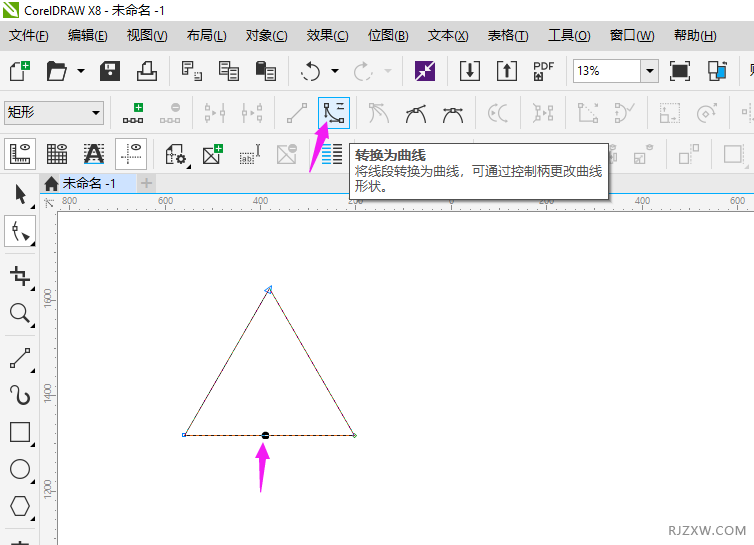Pick the Polygon tool
This screenshot has height=545, width=754.
tap(20, 506)
